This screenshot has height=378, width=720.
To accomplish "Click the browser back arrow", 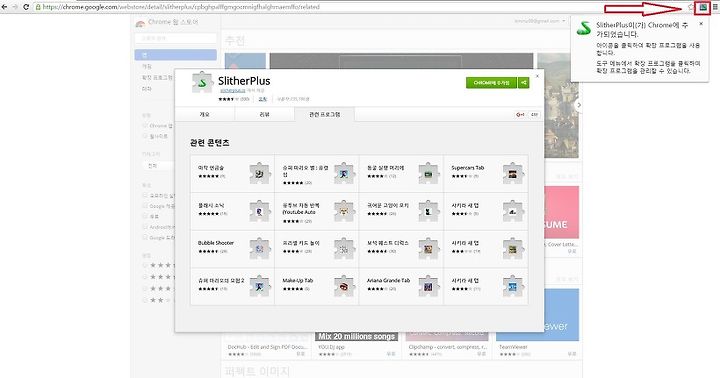I will pyautogui.click(x=4, y=7).
